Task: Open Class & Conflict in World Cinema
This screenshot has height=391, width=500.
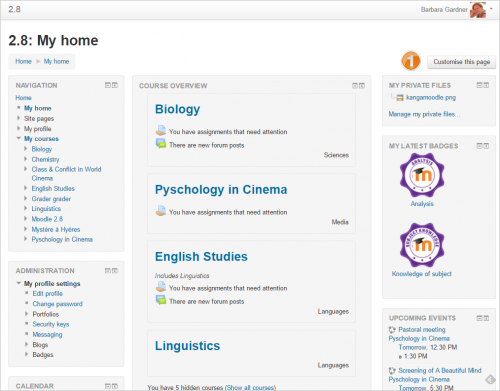Action: [x=66, y=174]
